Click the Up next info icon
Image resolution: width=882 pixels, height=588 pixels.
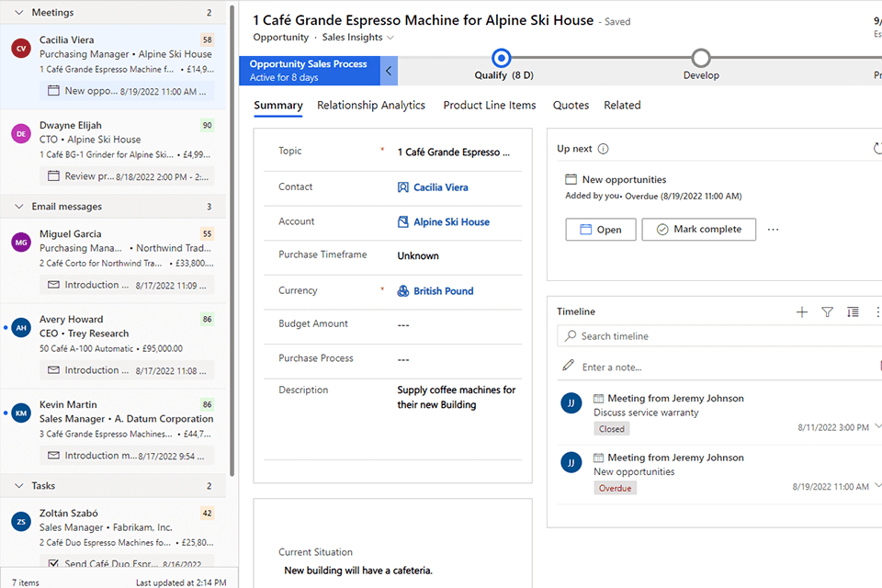point(603,149)
